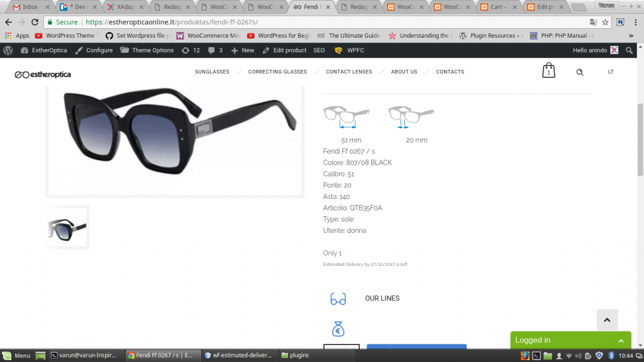Reload the page with refresh icon

35,22
